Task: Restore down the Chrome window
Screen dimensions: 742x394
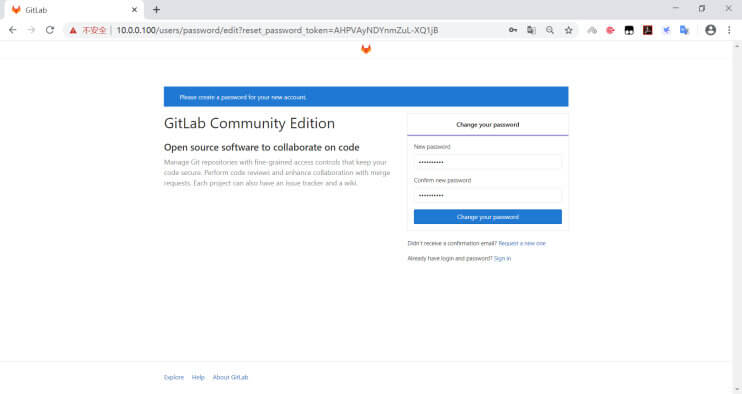Action: pyautogui.click(x=702, y=9)
